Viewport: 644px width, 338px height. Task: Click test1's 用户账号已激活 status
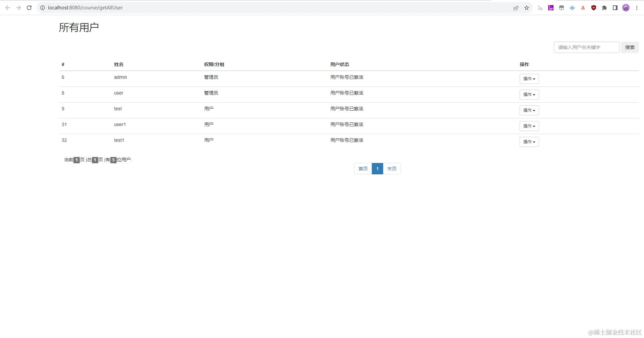347,140
